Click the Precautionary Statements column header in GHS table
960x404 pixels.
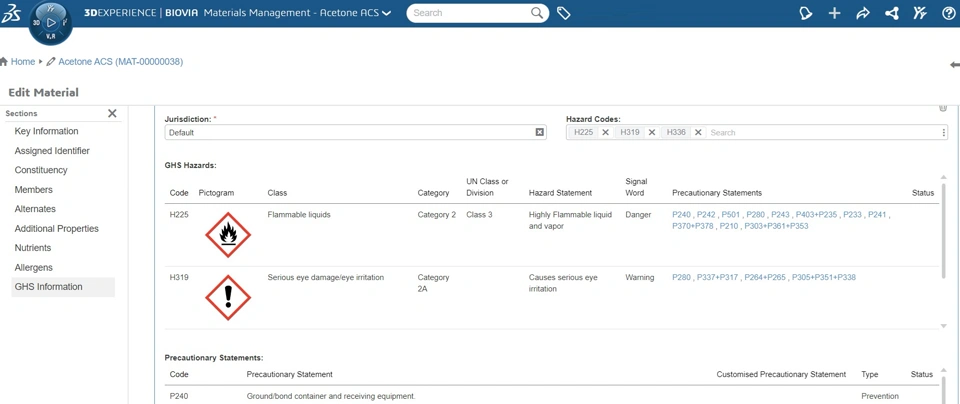[x=717, y=193]
